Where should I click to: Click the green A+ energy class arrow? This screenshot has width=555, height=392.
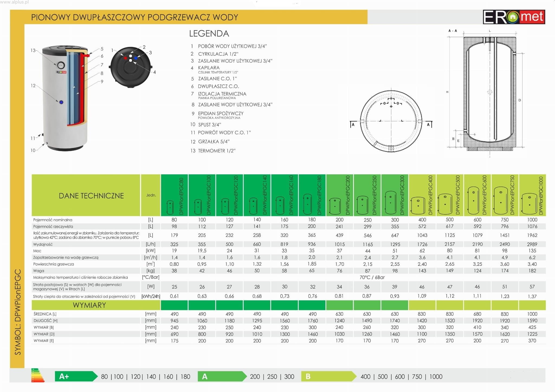click(76, 376)
